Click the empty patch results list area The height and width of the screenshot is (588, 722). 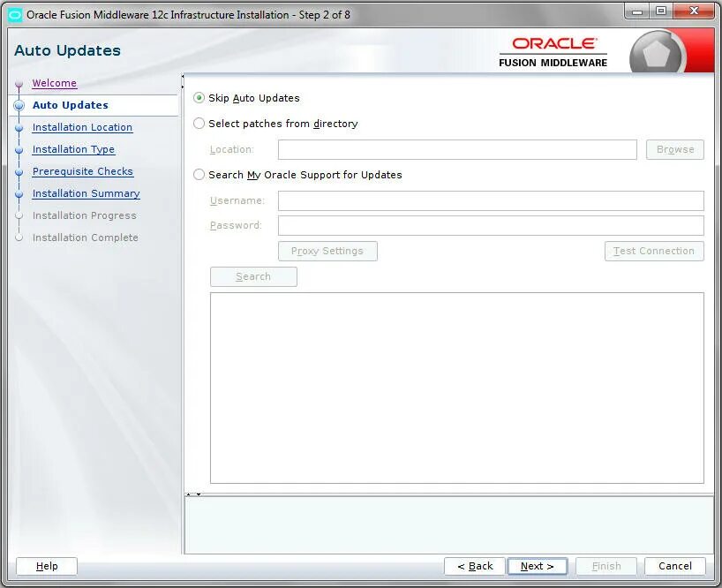click(457, 388)
